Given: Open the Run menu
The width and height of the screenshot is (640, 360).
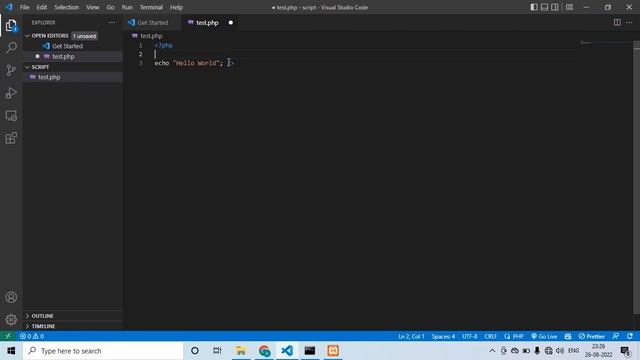Looking at the screenshot, I should 127,7.
